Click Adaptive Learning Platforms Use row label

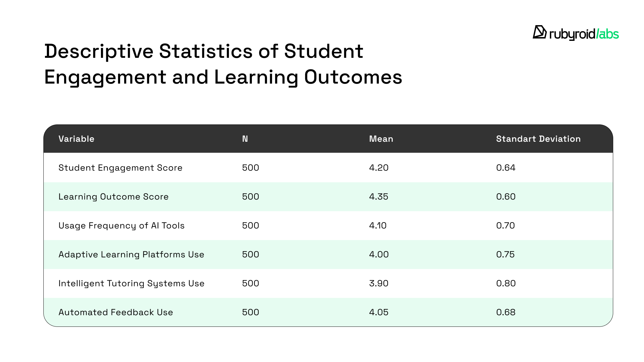click(131, 255)
